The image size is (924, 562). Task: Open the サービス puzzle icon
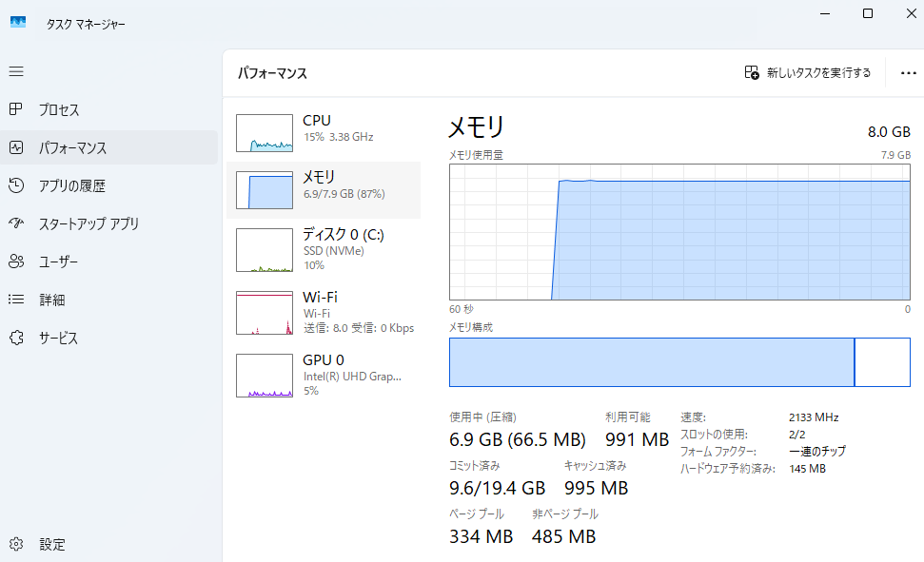(16, 338)
